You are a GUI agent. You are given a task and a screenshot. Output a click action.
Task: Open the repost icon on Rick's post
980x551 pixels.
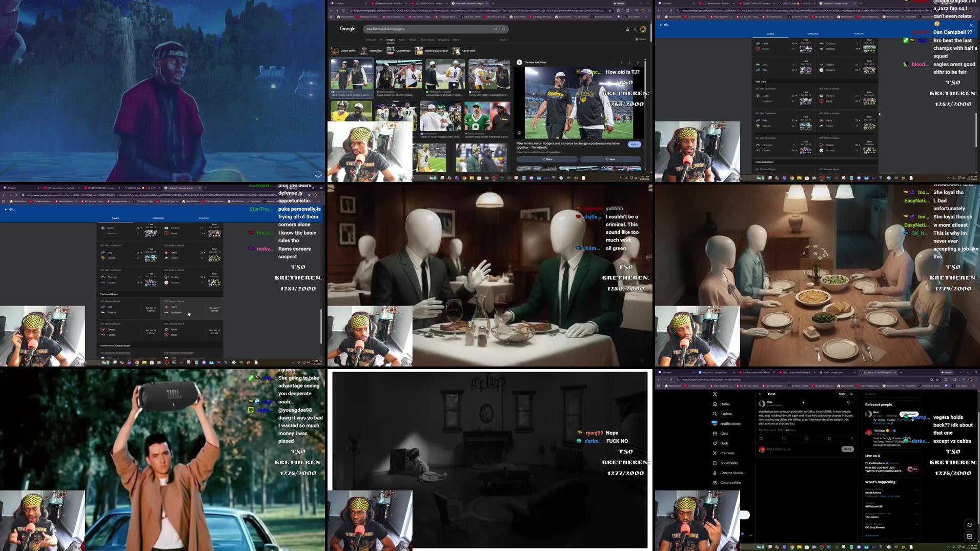click(784, 439)
